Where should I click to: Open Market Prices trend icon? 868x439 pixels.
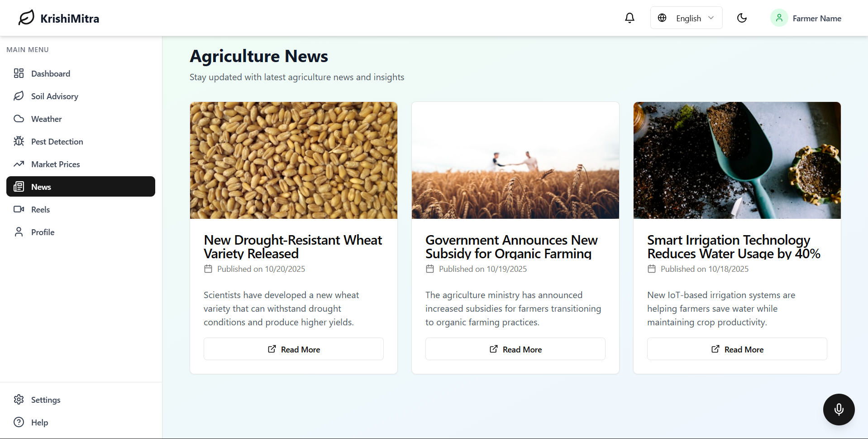point(19,164)
